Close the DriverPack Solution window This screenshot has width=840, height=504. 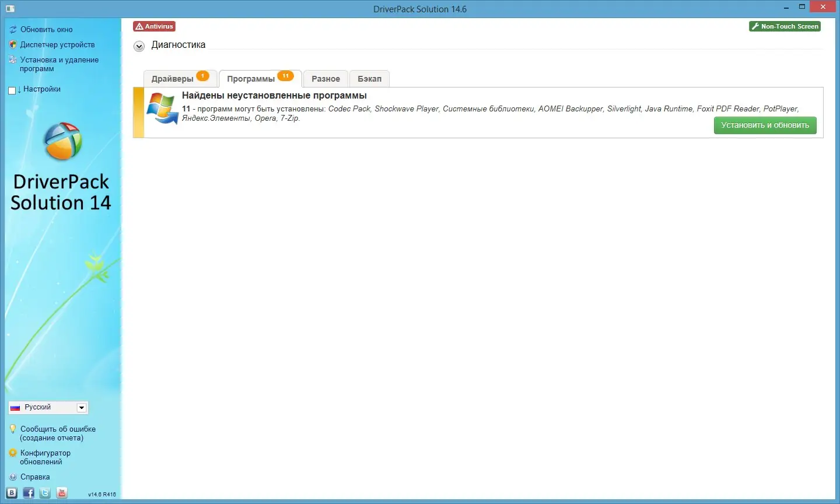(x=823, y=7)
